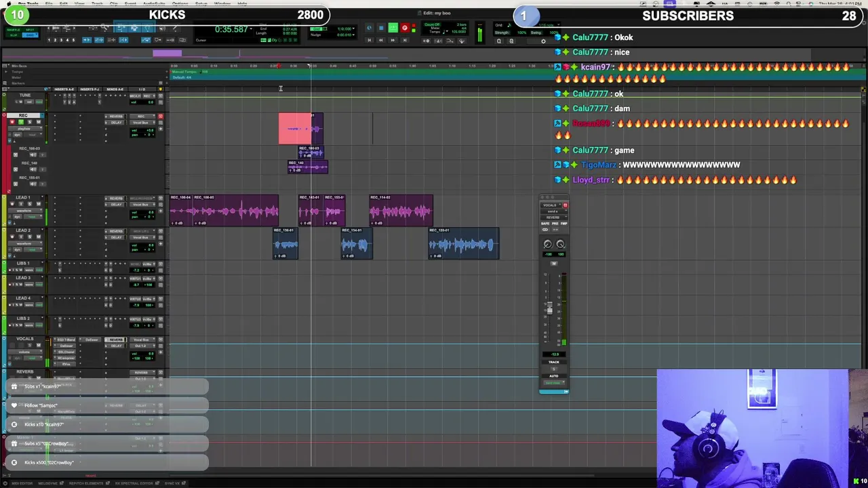Click the red transport Record button

405,28
